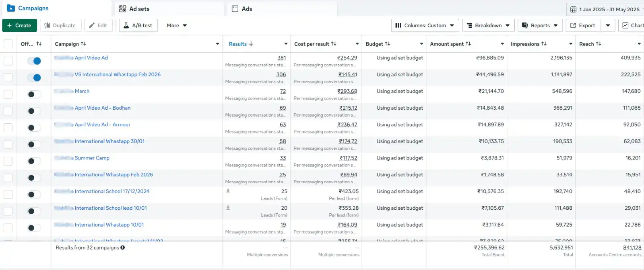Tick the checkbox for the March campaign row
This screenshot has width=644, height=270.
coord(8,94)
